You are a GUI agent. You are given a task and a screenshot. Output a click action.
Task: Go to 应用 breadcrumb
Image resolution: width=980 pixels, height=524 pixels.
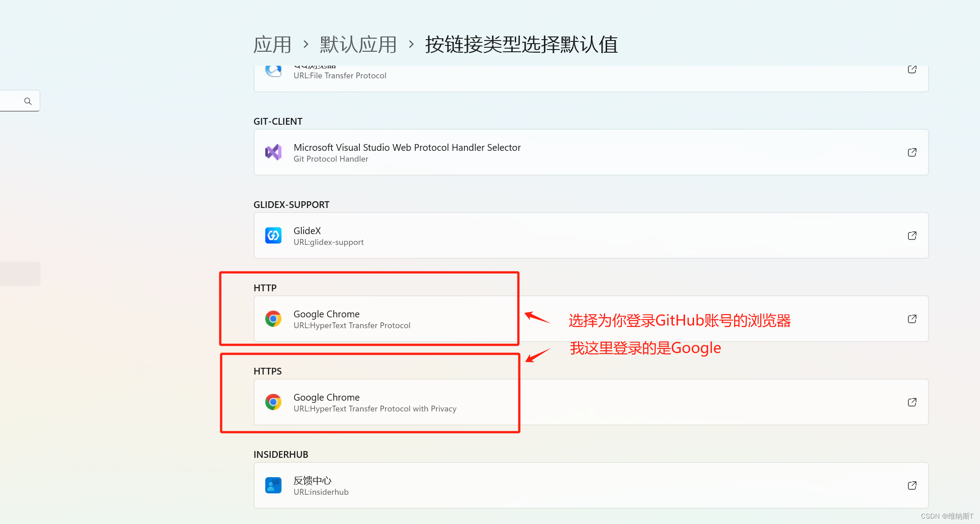click(272, 45)
